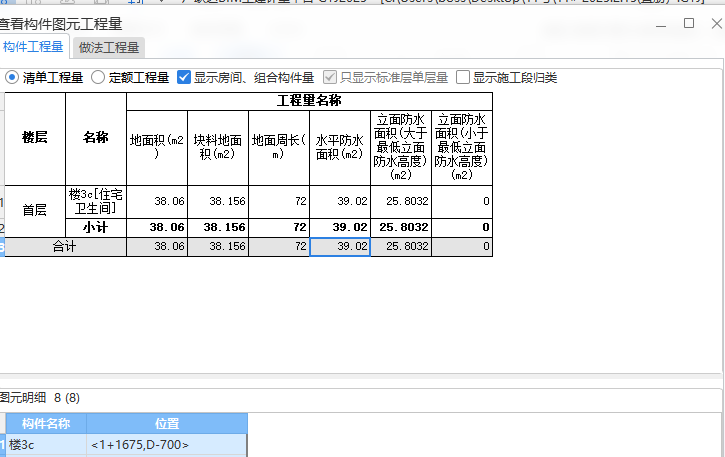Click the 图元明细 8 (8) label
This screenshot has width=725, height=457.
(x=40, y=398)
